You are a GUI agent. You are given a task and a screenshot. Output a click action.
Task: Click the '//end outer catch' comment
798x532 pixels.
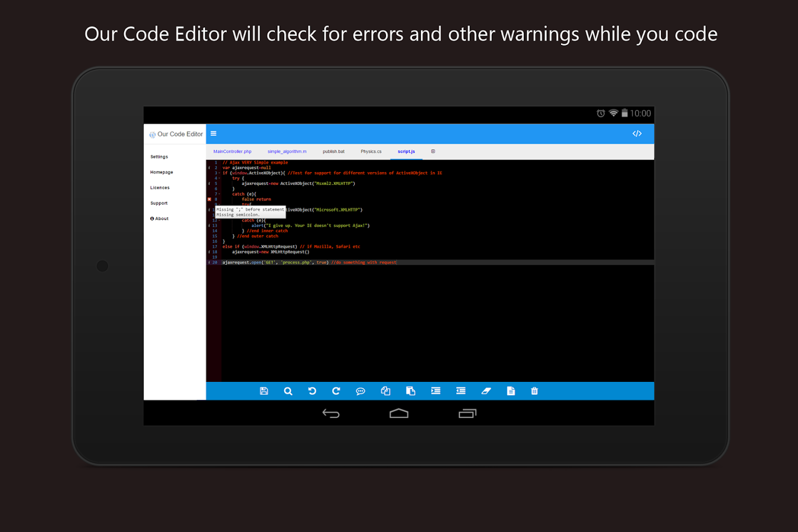[x=258, y=236]
